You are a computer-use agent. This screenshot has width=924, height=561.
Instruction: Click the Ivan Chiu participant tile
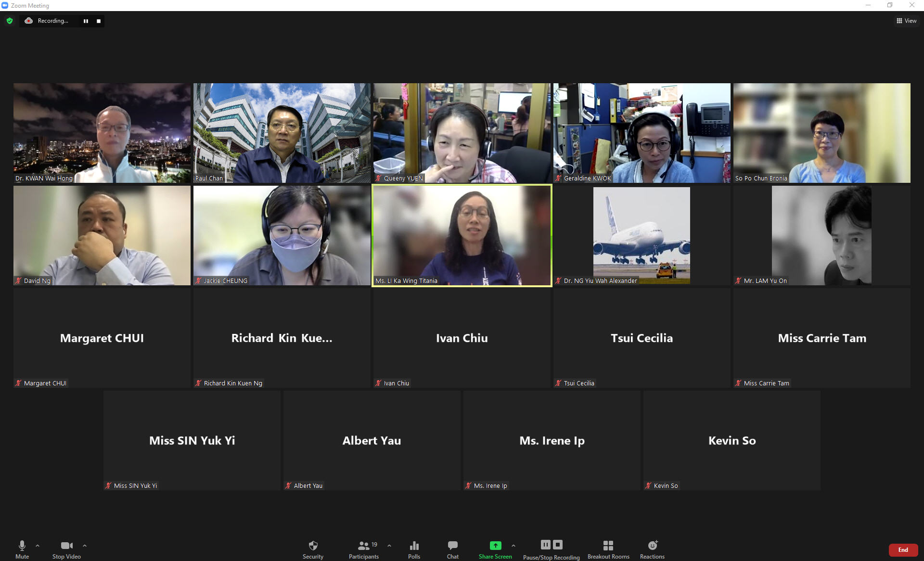462,338
